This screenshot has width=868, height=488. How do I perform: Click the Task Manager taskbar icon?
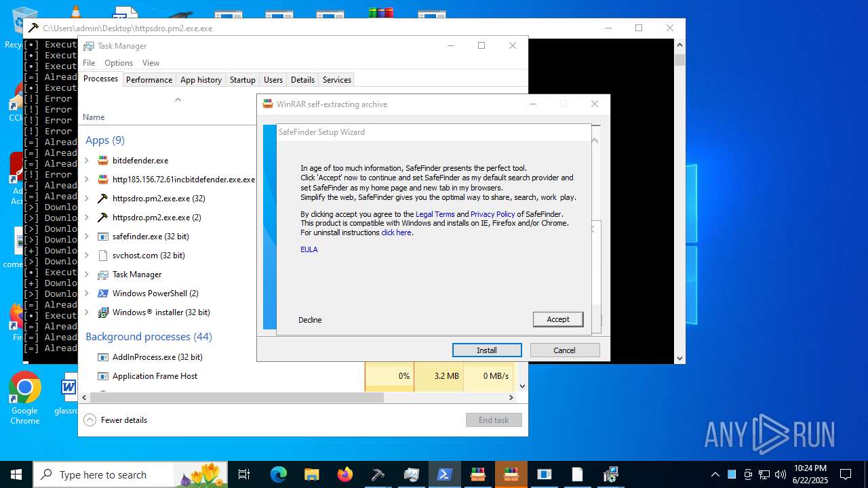pos(411,474)
